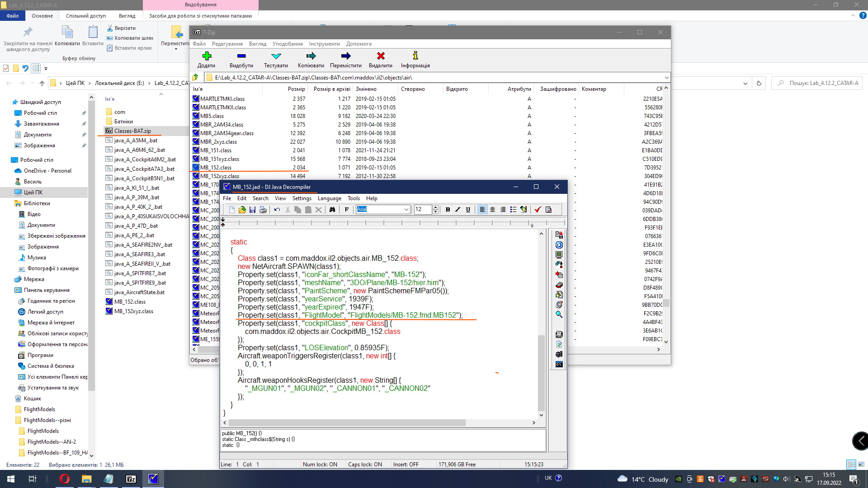Click Save icon in DJ Java Decompiler
Image resolution: width=868 pixels, height=488 pixels.
click(252, 210)
